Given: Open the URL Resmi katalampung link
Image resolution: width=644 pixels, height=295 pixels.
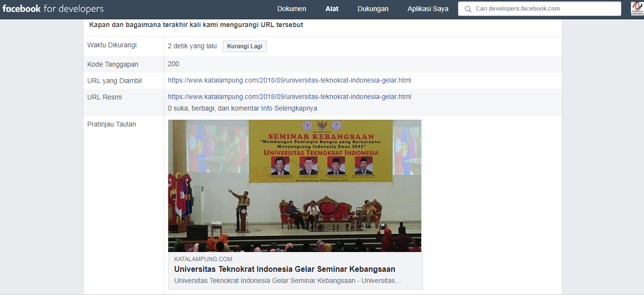Looking at the screenshot, I should coord(289,97).
